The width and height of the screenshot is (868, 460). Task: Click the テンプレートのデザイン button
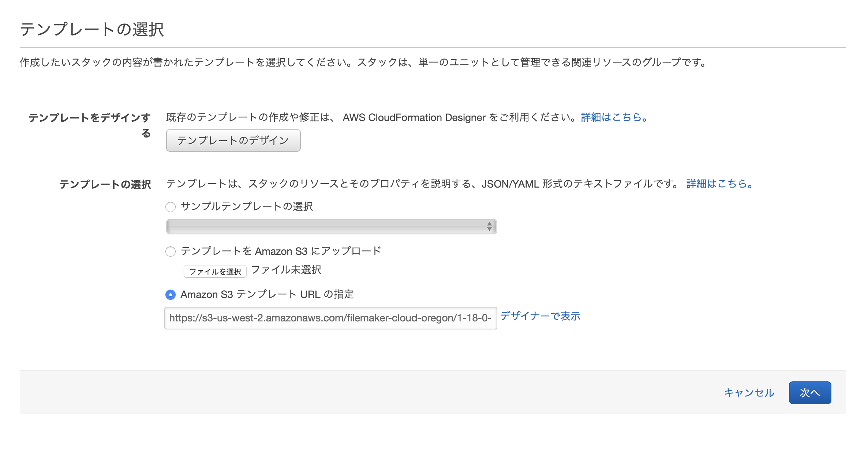(233, 140)
